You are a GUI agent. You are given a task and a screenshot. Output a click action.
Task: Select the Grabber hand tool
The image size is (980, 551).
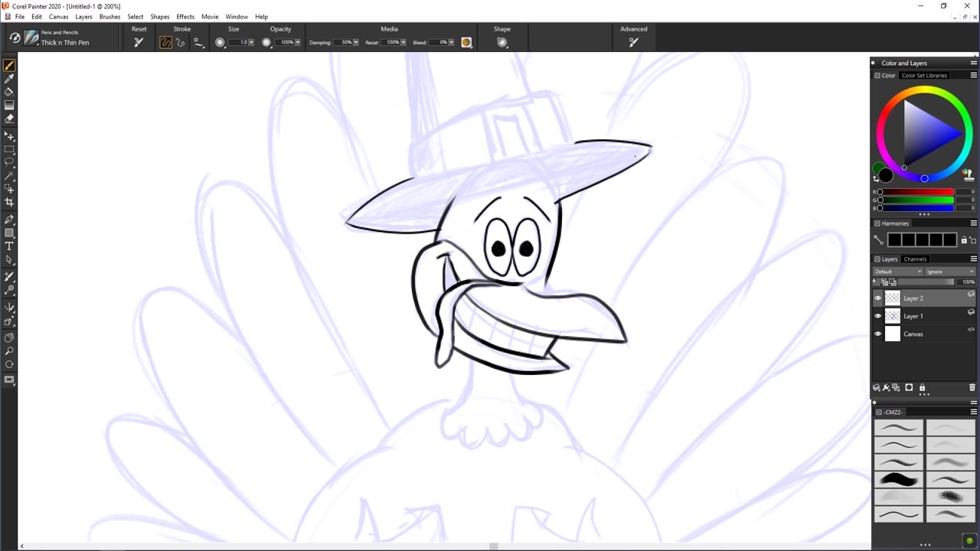(x=9, y=337)
